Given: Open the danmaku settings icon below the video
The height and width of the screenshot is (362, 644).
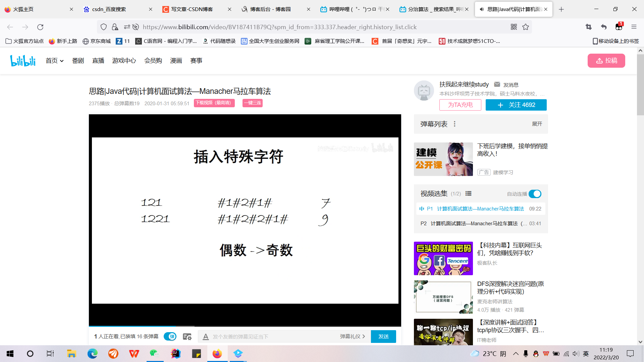Looking at the screenshot, I should coord(187,337).
